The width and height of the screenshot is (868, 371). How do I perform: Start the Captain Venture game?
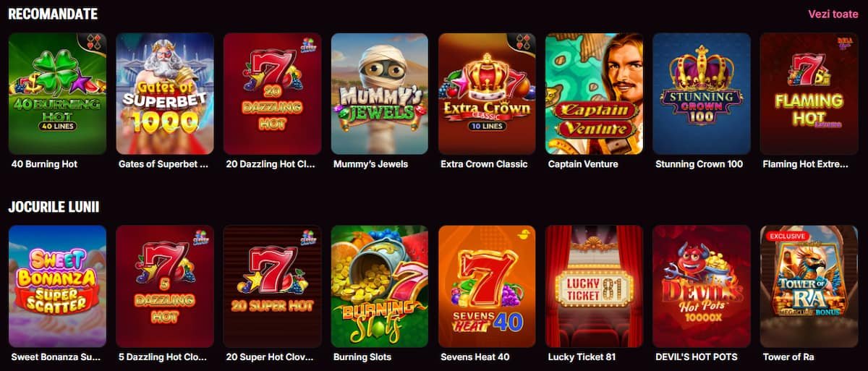tap(595, 93)
